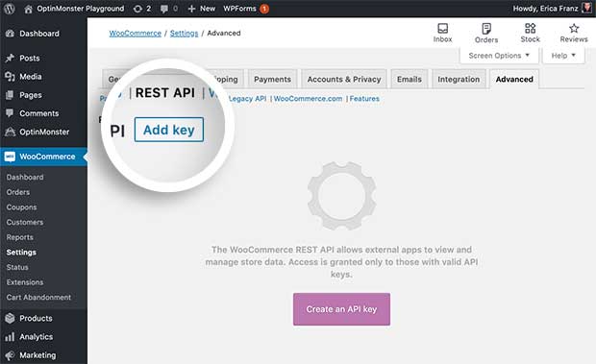Screen dimensions: 596x364
Task: Click the Dashboard gauge icon
Action: coord(10,34)
